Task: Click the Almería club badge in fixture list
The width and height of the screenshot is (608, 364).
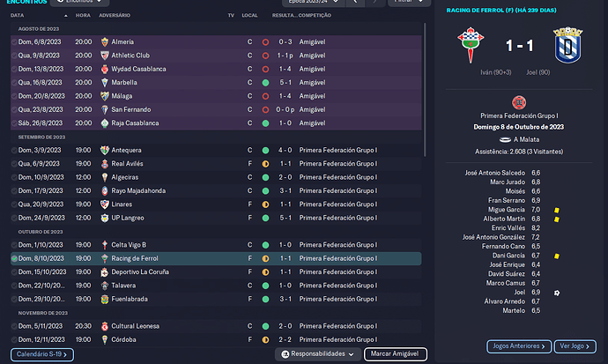Action: 105,41
